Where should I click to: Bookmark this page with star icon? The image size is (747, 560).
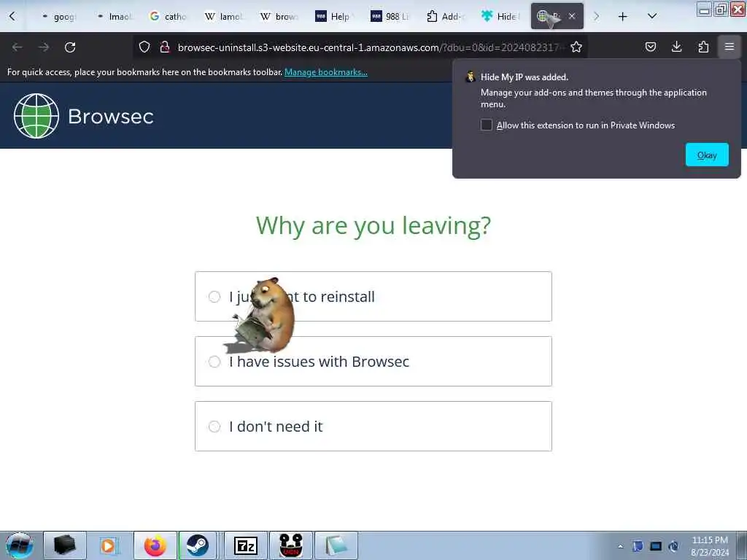coord(576,47)
